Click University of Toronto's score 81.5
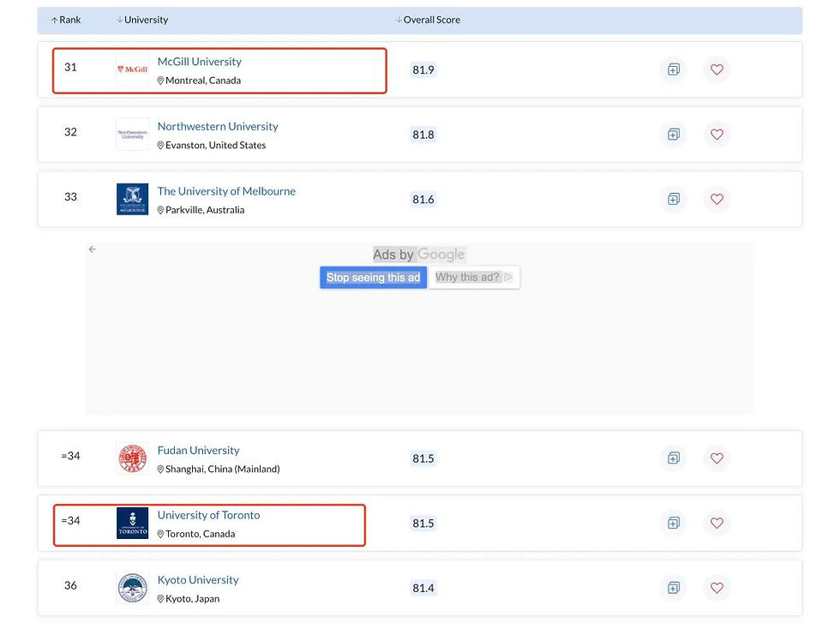840x623 pixels. pyautogui.click(x=423, y=524)
